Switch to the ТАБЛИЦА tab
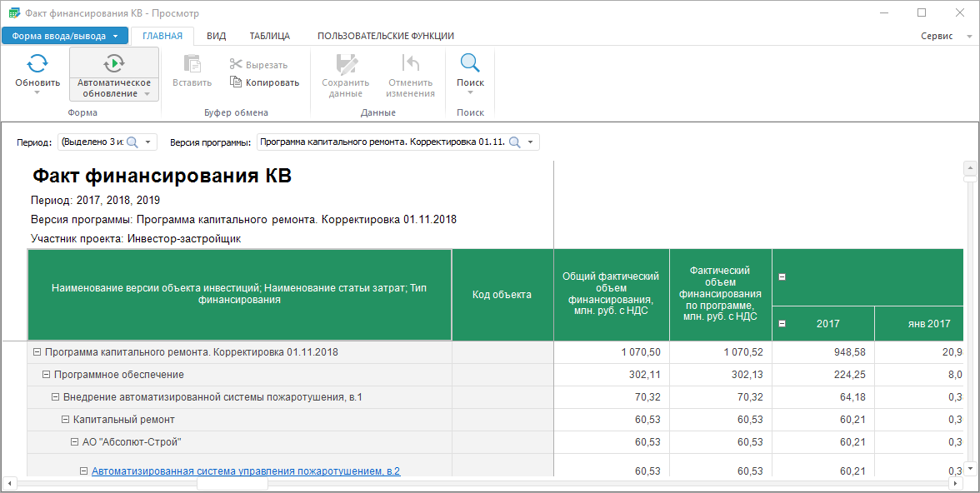The width and height of the screenshot is (980, 493). click(x=269, y=36)
